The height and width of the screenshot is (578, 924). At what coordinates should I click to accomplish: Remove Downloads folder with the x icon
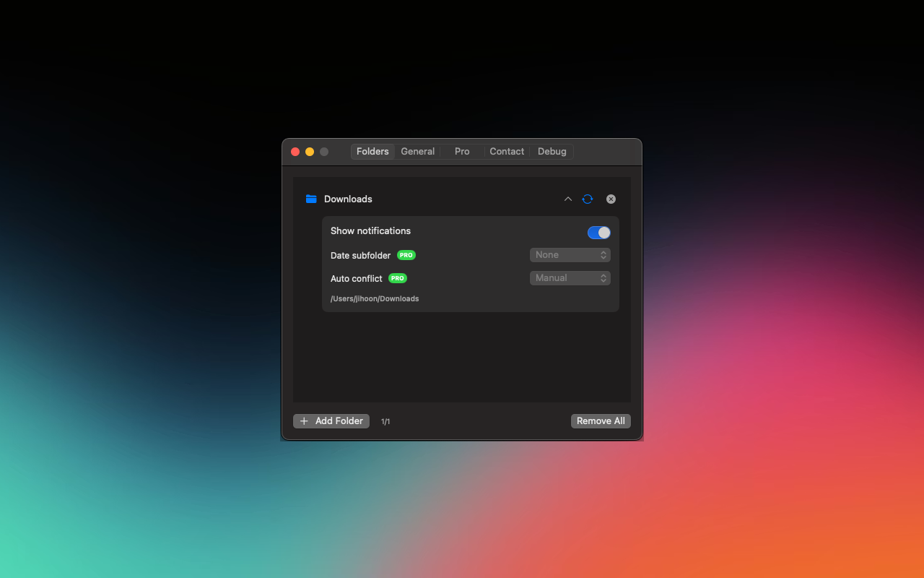click(x=611, y=199)
